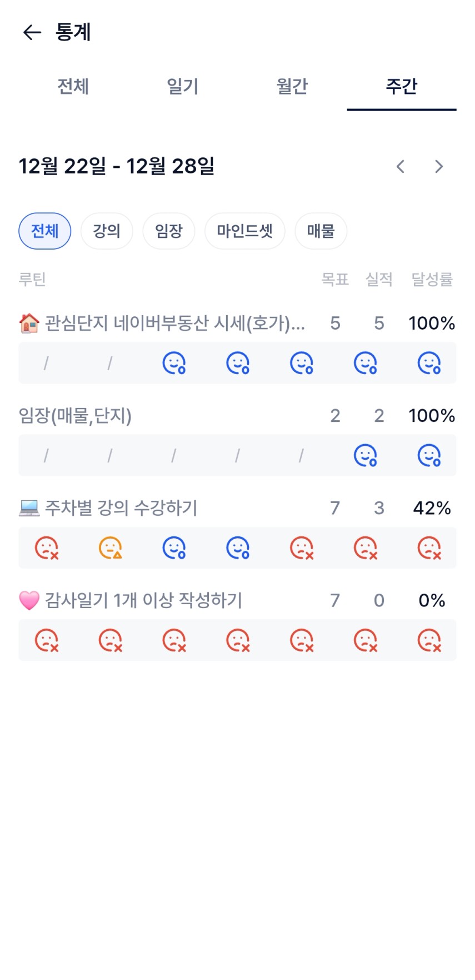Tap the house emoji beside 관심단지 routine
The image size is (475, 980).
(x=29, y=323)
